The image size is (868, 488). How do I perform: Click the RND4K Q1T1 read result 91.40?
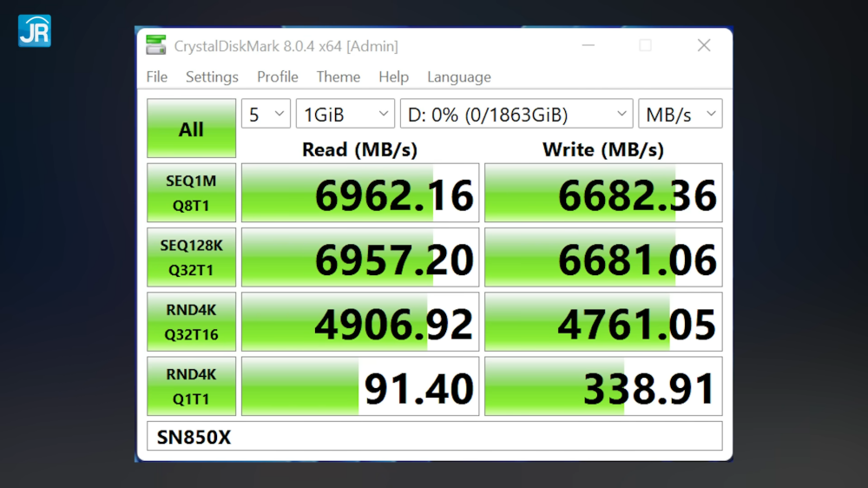pos(360,386)
